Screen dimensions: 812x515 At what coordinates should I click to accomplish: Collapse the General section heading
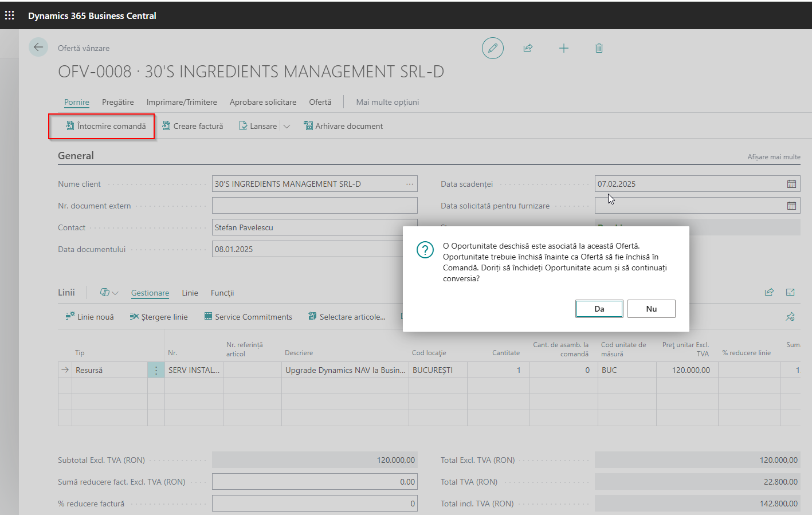[x=76, y=156]
